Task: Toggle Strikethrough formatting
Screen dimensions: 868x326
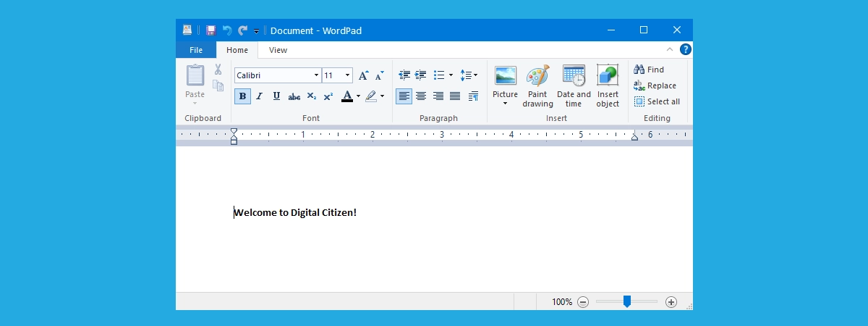Action: pos(294,96)
